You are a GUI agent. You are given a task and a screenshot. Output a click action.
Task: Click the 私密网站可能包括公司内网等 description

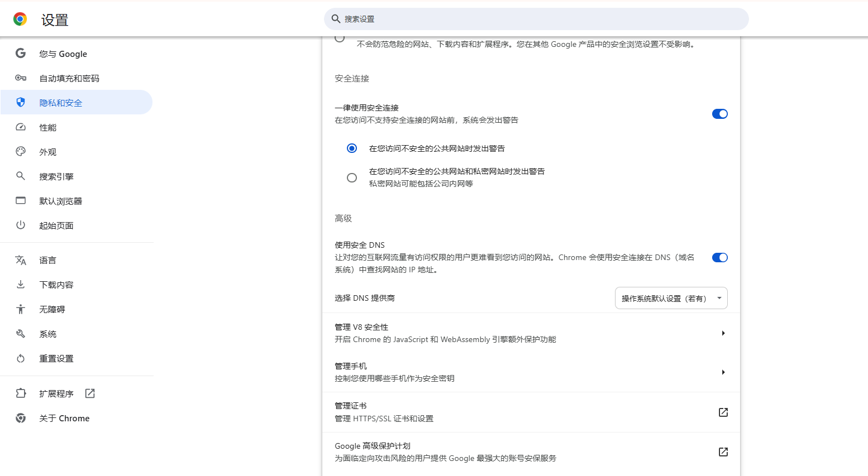tap(421, 184)
